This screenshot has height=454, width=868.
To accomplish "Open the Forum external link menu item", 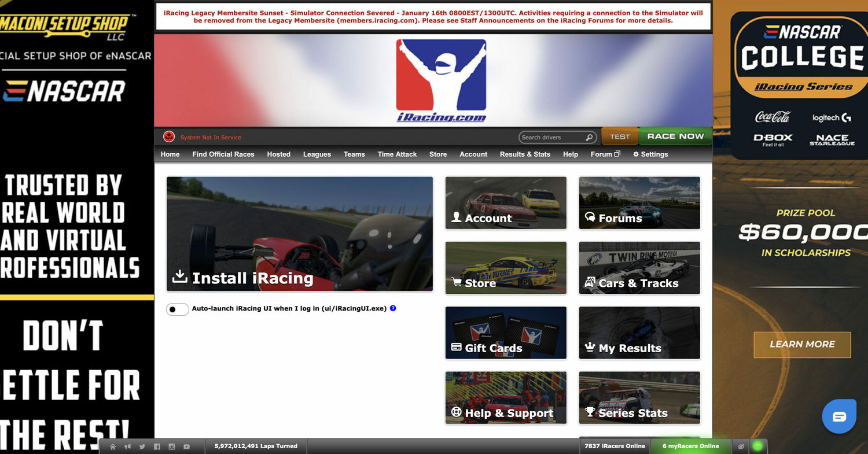I will click(604, 154).
